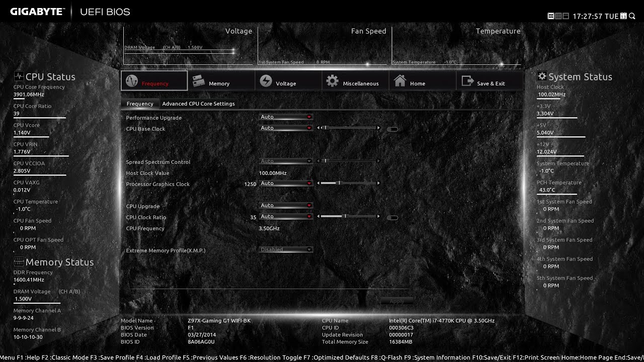This screenshot has width=644, height=362.
Task: Click the clock time 17:27:57 TUE
Action: pyautogui.click(x=596, y=16)
